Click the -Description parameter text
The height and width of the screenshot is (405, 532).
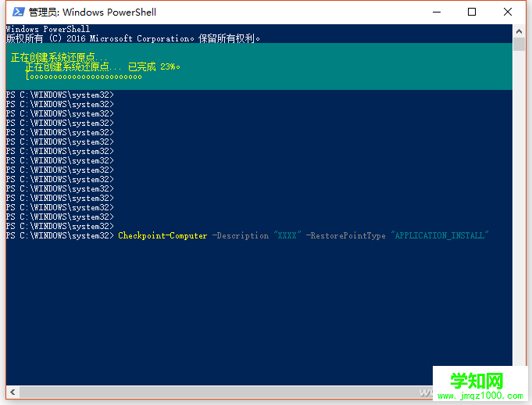(x=241, y=235)
